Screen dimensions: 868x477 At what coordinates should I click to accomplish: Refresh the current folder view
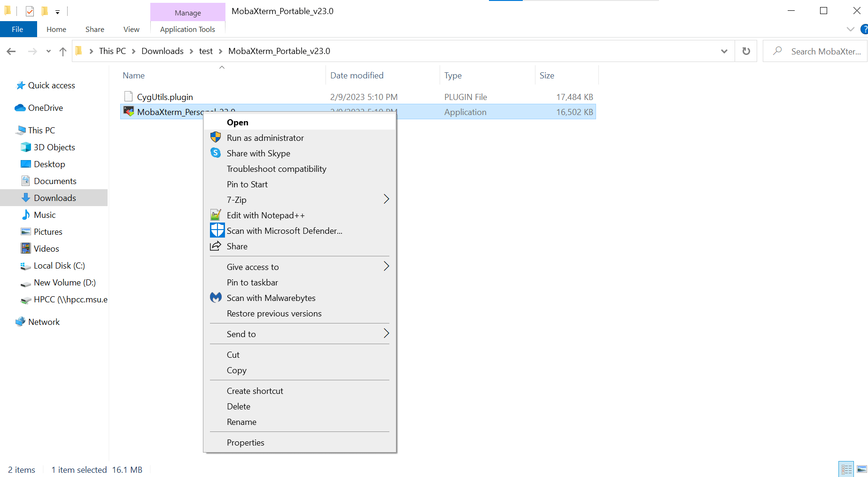click(x=746, y=51)
